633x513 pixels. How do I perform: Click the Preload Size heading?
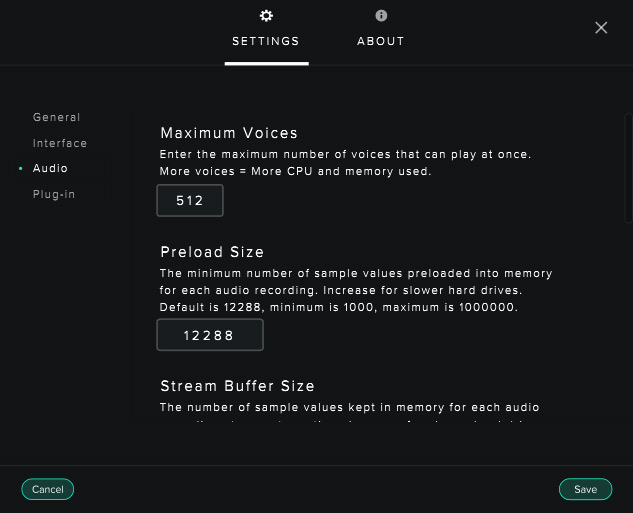212,252
